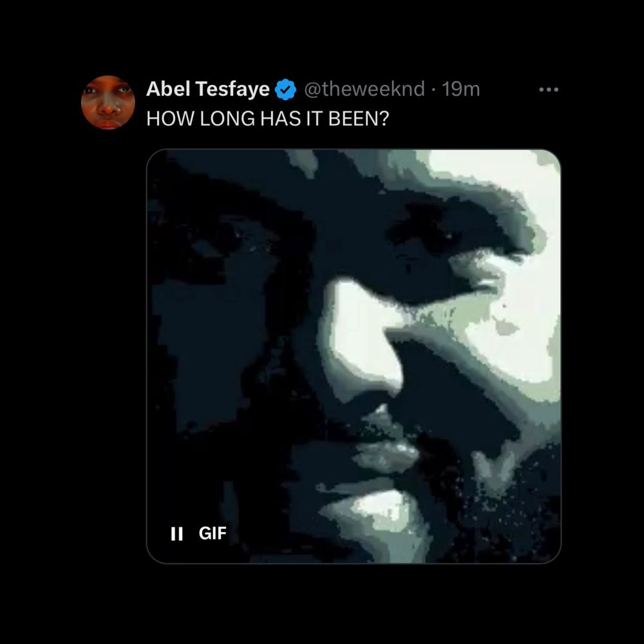Screen dimensions: 644x644
Task: Open the @theweeknd handle link
Action: (365, 89)
